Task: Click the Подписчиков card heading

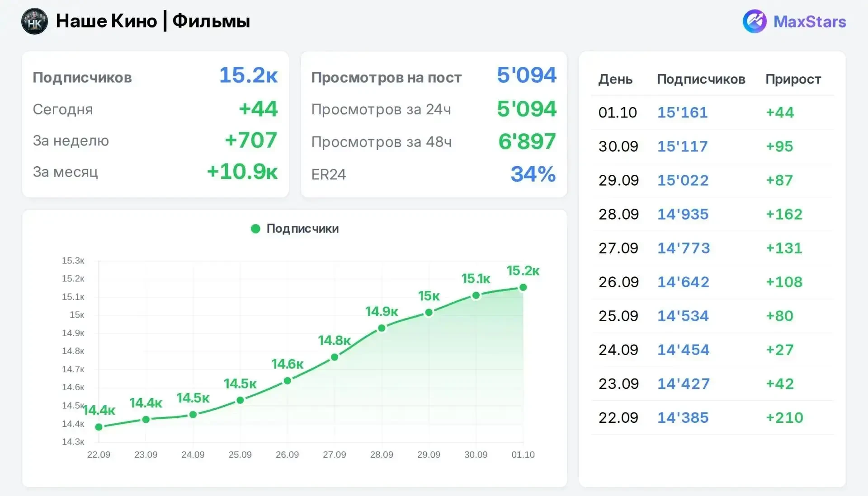Action: (82, 78)
